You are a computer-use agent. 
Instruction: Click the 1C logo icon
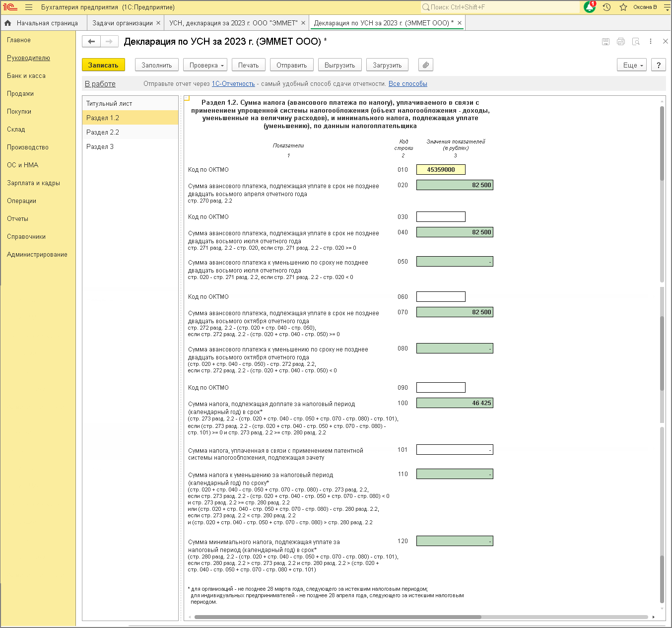pyautogui.click(x=10, y=7)
